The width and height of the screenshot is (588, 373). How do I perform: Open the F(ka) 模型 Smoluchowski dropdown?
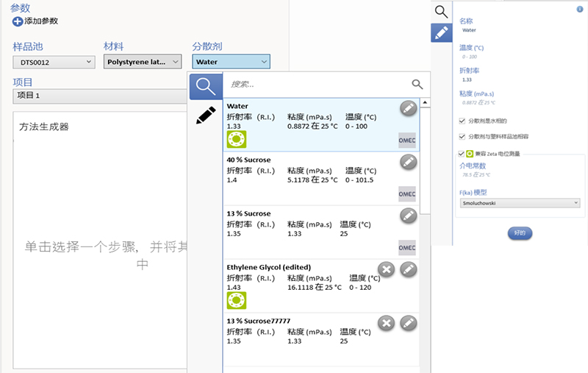(520, 203)
